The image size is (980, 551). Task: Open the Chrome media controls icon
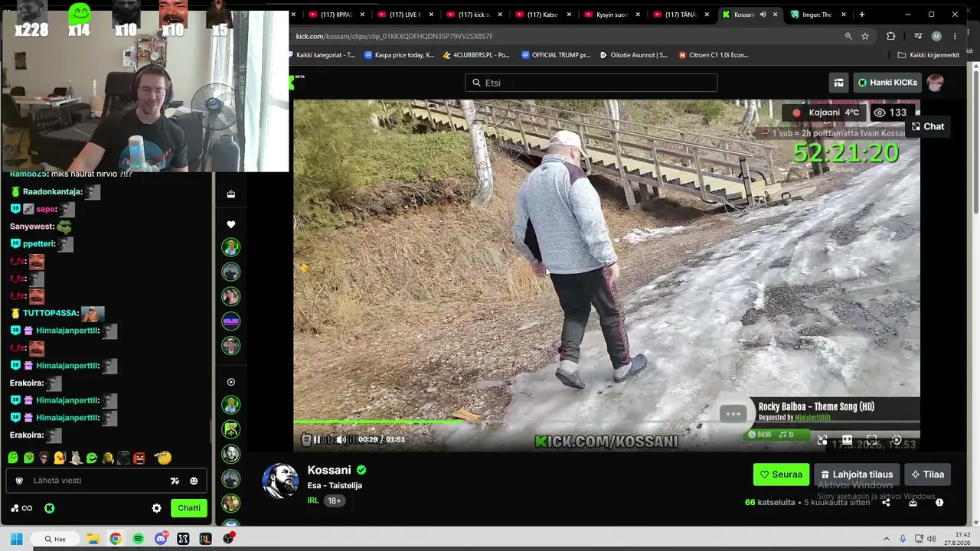pyautogui.click(x=918, y=36)
